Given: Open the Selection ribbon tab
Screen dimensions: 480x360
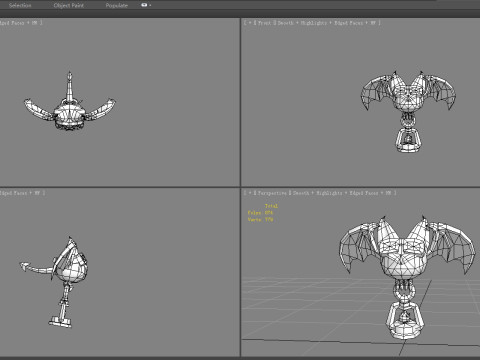Looking at the screenshot, I should coord(20,5).
